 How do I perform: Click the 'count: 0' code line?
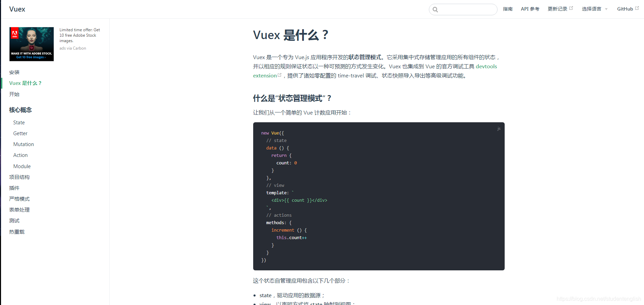click(286, 163)
